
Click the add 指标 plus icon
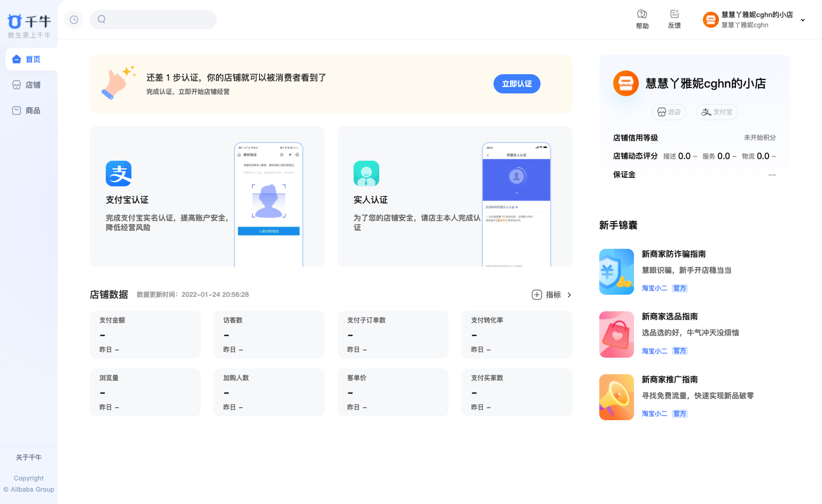[537, 295]
